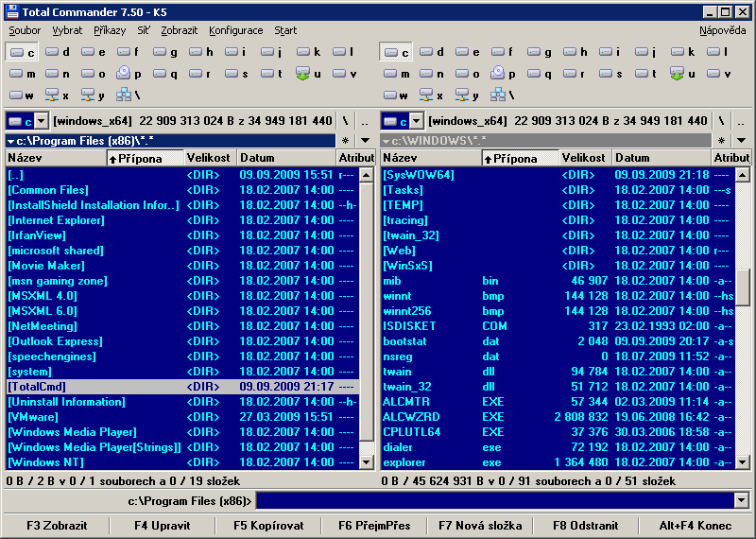This screenshot has height=539, width=756.
Task: Open the Příkazy menu
Action: point(110,30)
